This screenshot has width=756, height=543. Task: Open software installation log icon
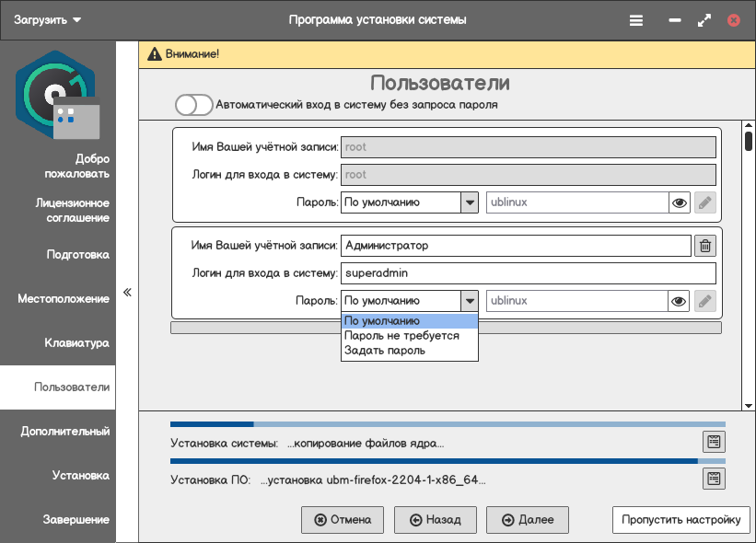coord(714,479)
